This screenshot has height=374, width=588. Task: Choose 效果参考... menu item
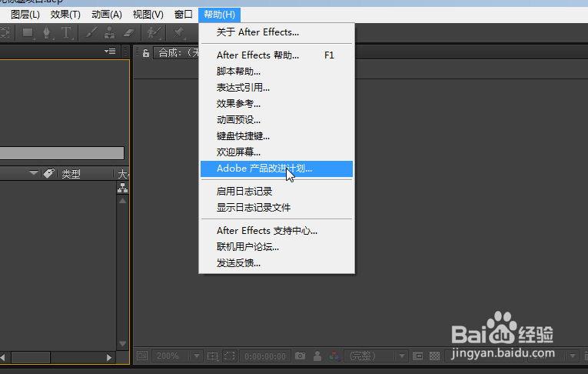pyautogui.click(x=277, y=104)
